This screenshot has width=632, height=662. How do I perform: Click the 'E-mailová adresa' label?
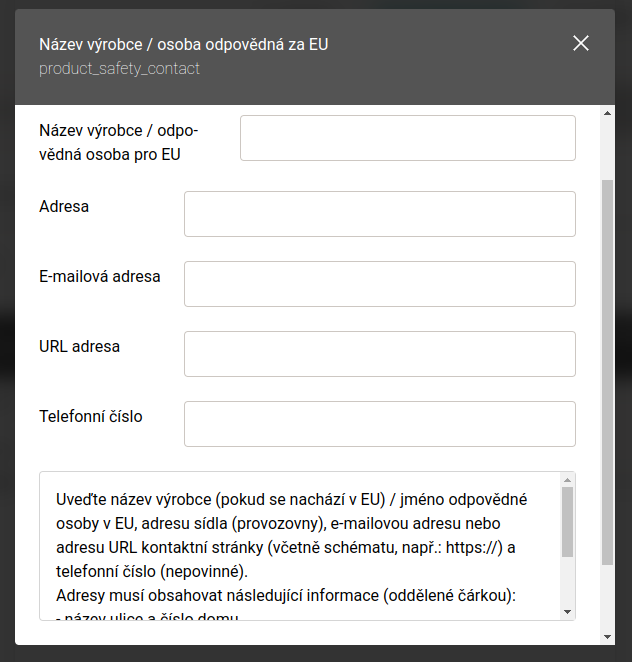[x=99, y=277]
